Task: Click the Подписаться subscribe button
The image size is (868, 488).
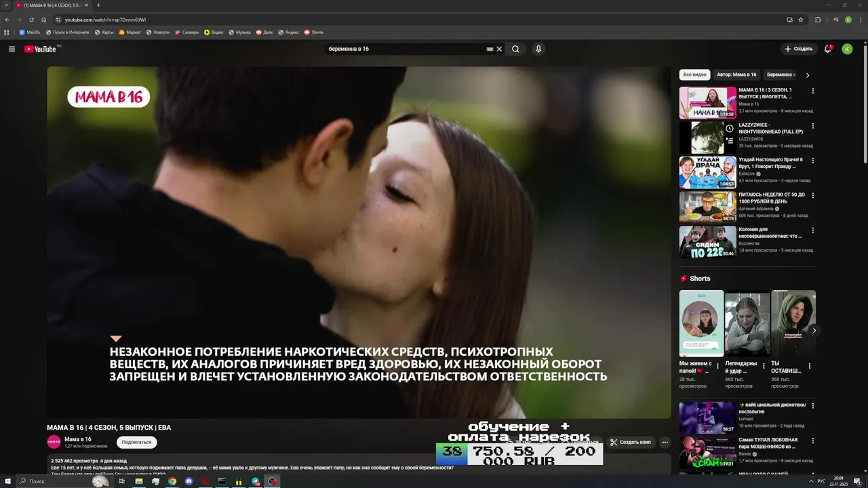Action: coord(136,442)
